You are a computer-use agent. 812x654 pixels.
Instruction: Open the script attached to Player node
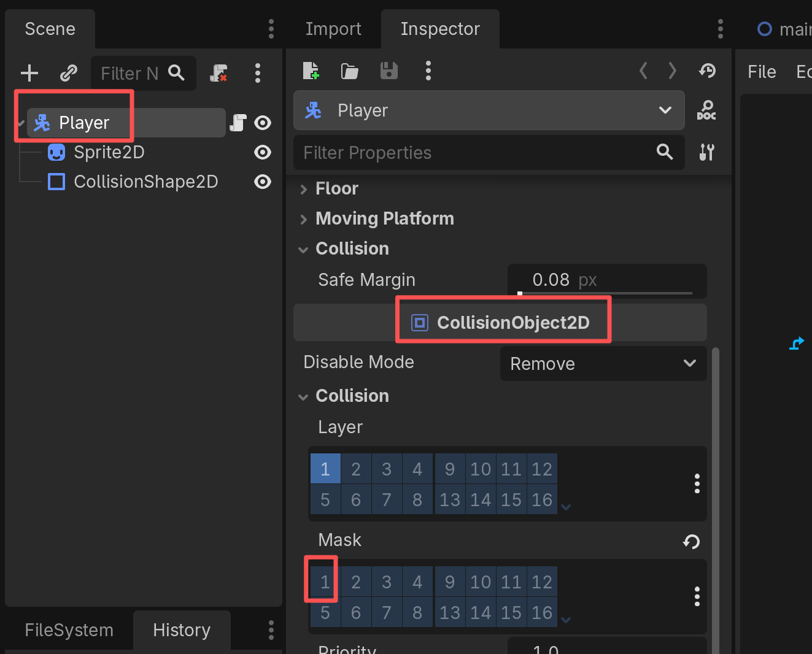pyautogui.click(x=238, y=123)
